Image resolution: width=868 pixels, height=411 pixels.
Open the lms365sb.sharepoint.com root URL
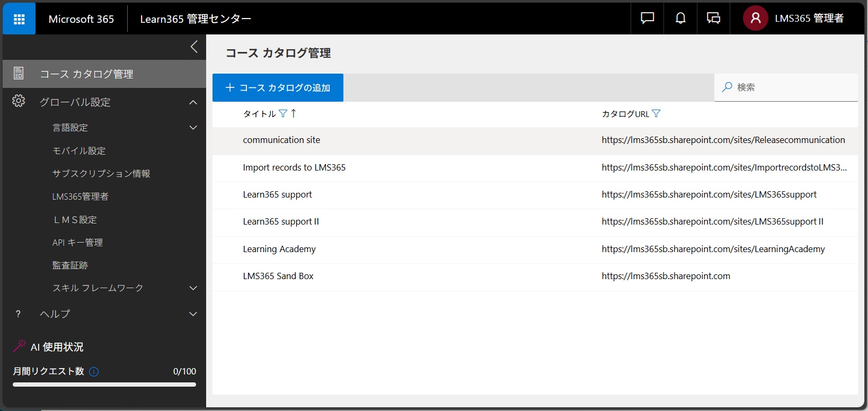[666, 276]
